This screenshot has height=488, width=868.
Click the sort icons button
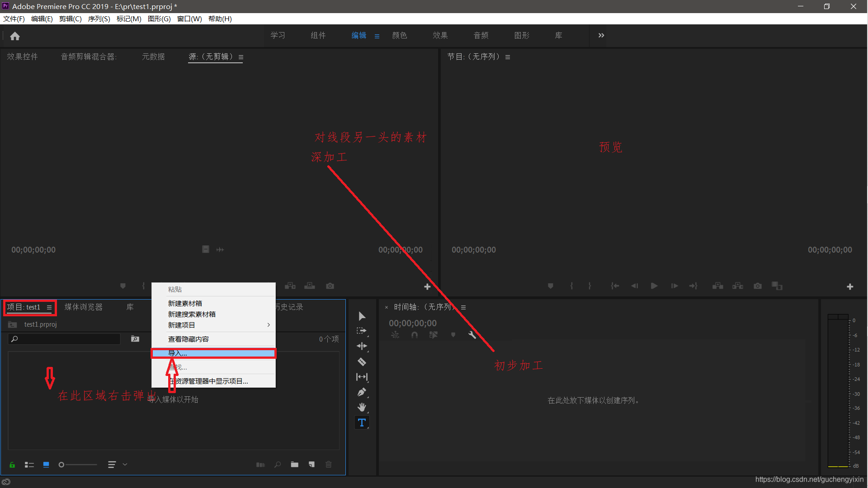112,465
